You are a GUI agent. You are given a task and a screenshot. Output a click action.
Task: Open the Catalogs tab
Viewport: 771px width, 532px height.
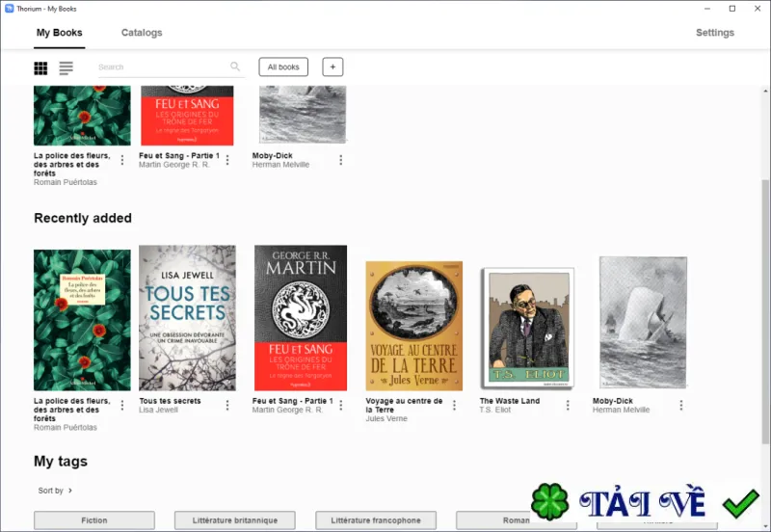(x=142, y=33)
